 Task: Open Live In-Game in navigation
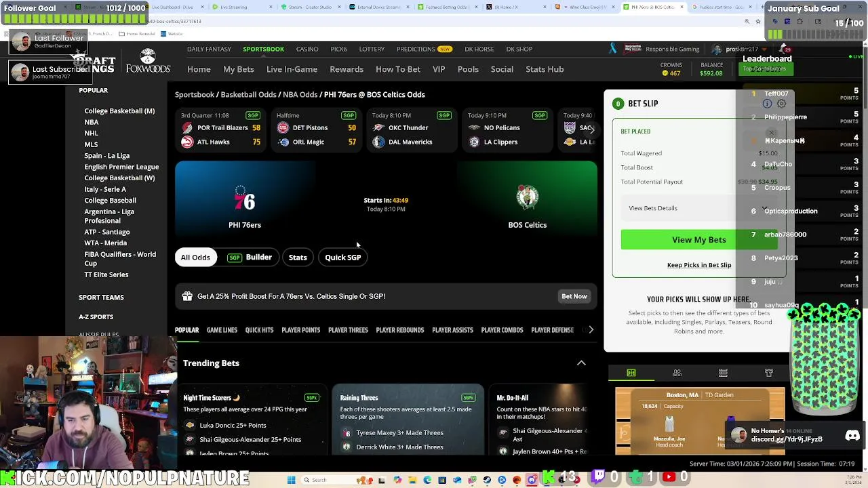click(x=292, y=69)
